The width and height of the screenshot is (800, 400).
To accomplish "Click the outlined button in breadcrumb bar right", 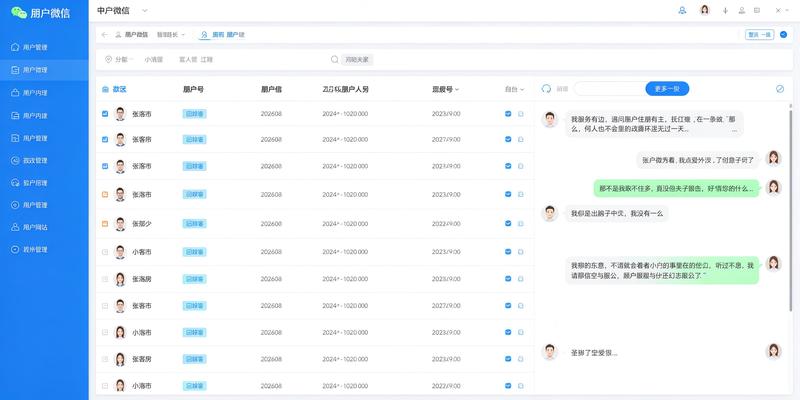I will pos(760,35).
